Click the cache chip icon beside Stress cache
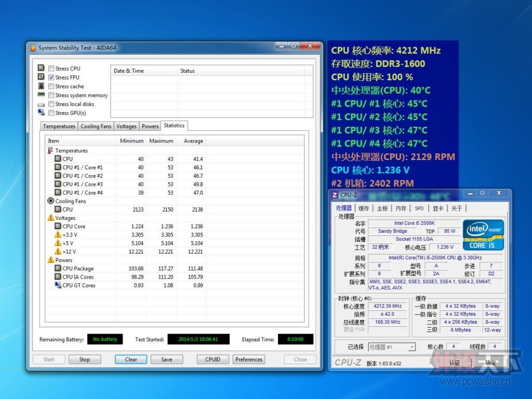The image size is (532, 399). [x=41, y=86]
